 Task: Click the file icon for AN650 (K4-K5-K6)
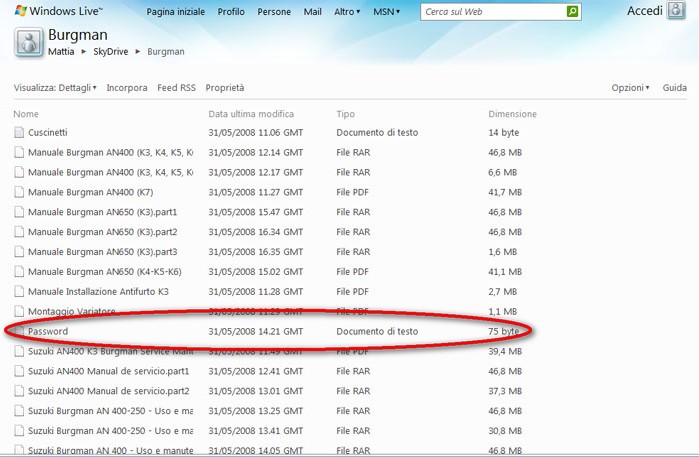19,272
